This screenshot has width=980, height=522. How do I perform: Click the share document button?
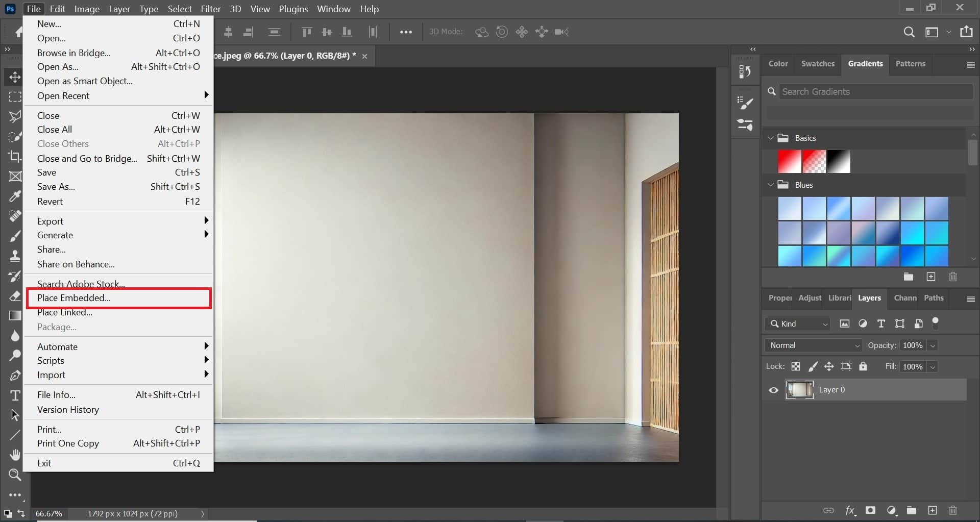pos(967,31)
